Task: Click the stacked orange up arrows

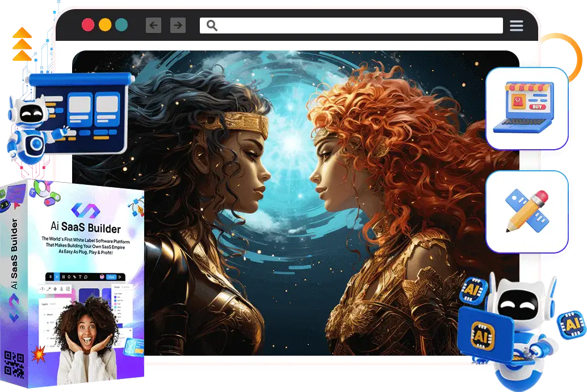Action: click(x=22, y=45)
